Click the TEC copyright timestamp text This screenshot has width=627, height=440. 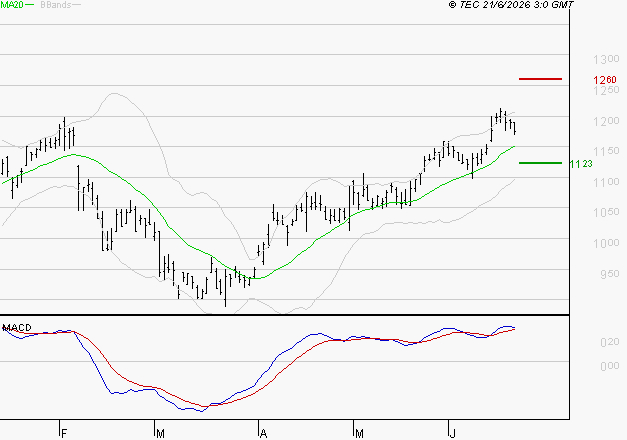[511, 5]
